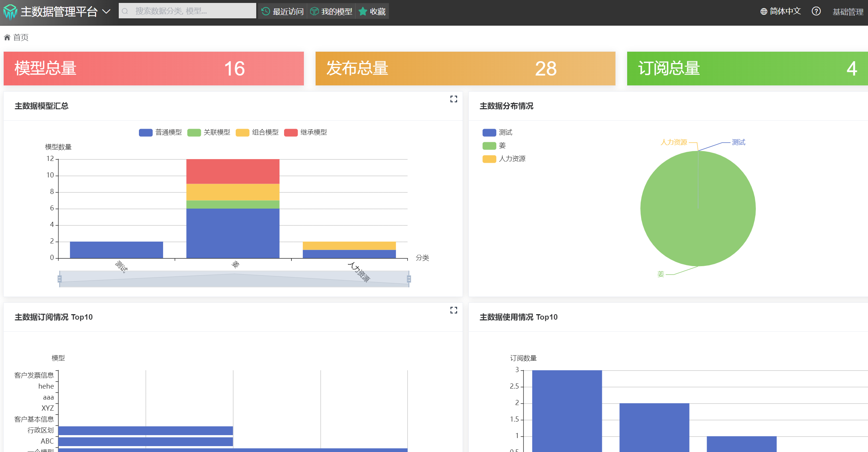The height and width of the screenshot is (452, 868).
Task: Click the data zoom slider track
Action: coord(234,279)
